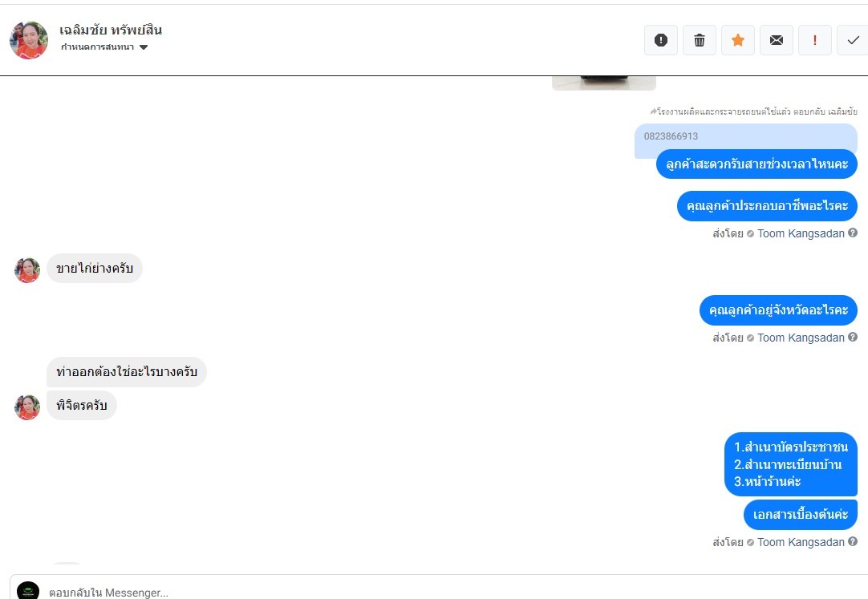Screen dimensions: 868x599
Task: Click customer avatar beside พิจิตรครับ
Action: point(27,407)
